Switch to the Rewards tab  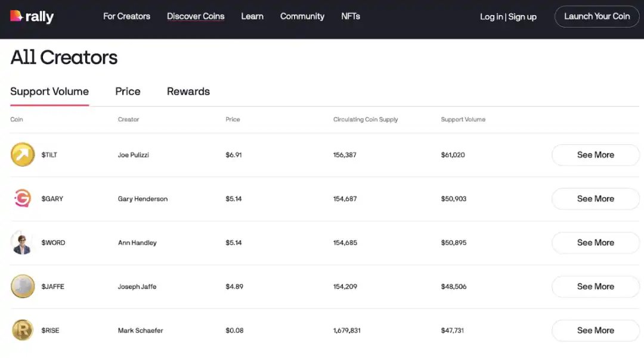188,92
